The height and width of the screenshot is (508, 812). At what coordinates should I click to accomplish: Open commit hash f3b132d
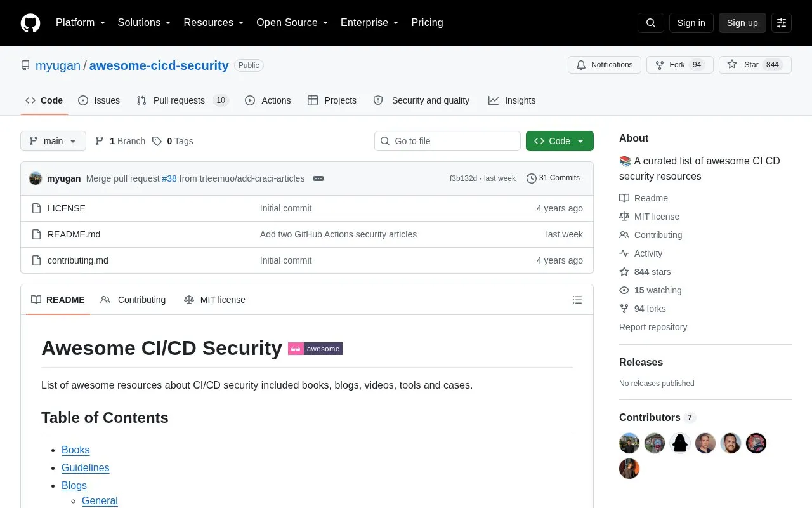(463, 178)
